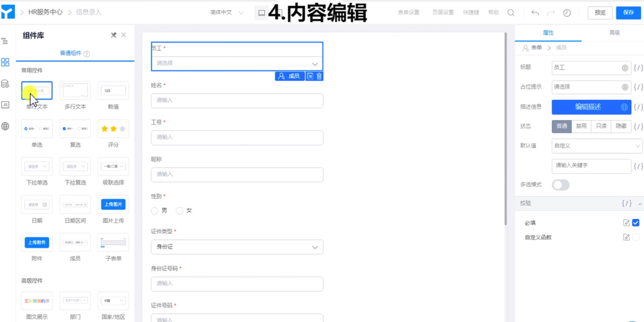Copy the selected 员工 field
The image size is (644, 322).
pyautogui.click(x=310, y=76)
